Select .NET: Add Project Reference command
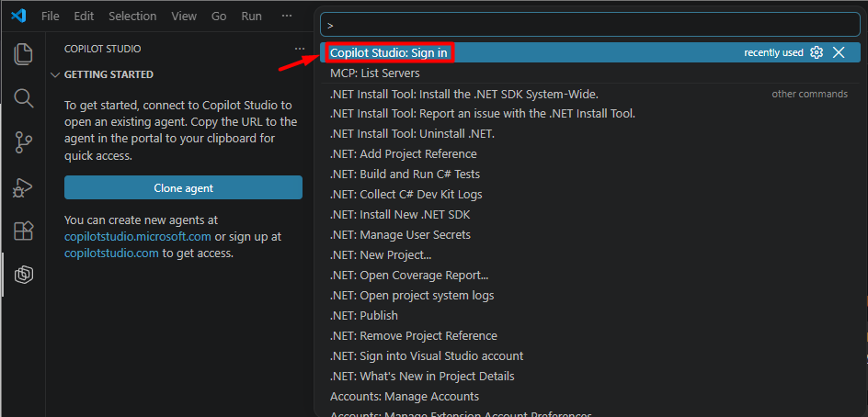This screenshot has width=868, height=417. [x=590, y=153]
